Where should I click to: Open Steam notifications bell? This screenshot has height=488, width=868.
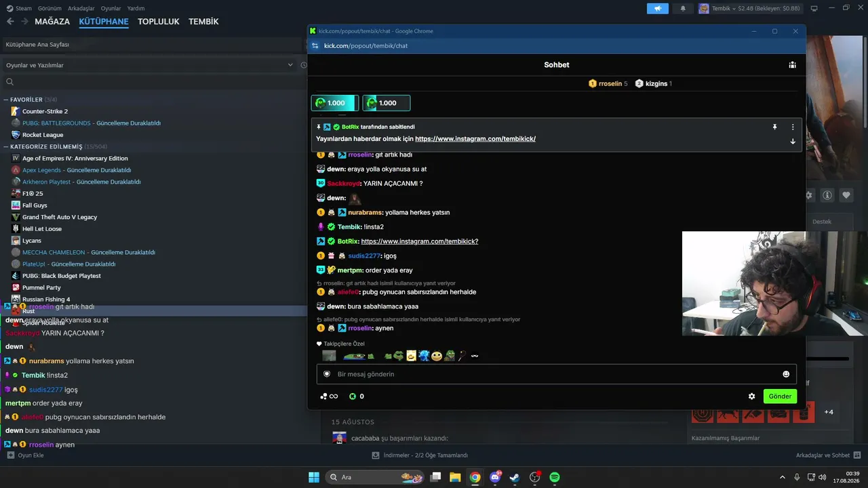click(683, 8)
